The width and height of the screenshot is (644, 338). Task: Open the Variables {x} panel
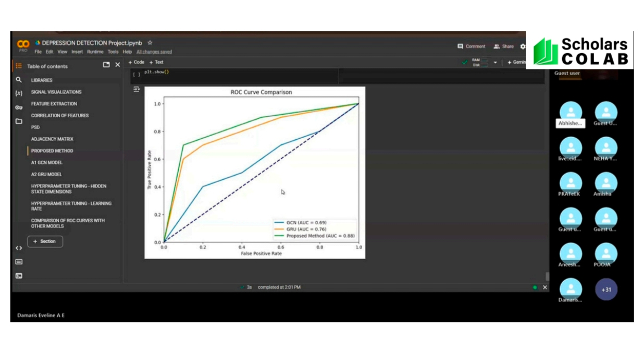[x=19, y=93]
